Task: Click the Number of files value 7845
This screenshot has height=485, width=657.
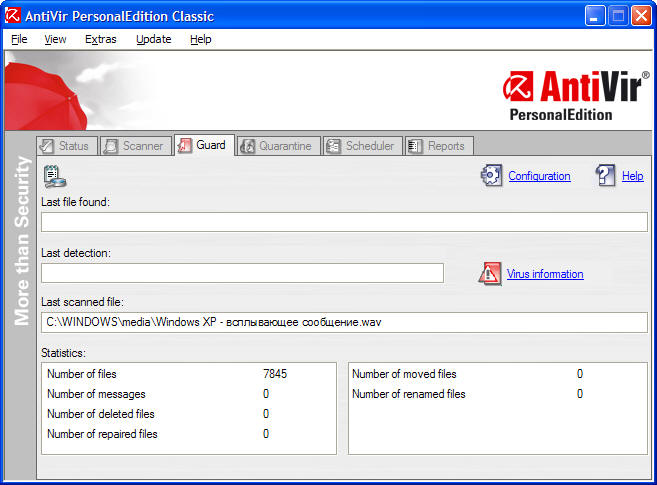Action: point(275,374)
